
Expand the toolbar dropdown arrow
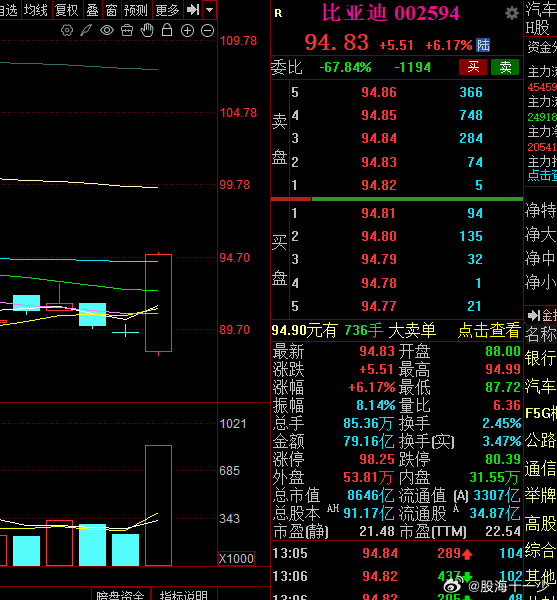click(209, 10)
